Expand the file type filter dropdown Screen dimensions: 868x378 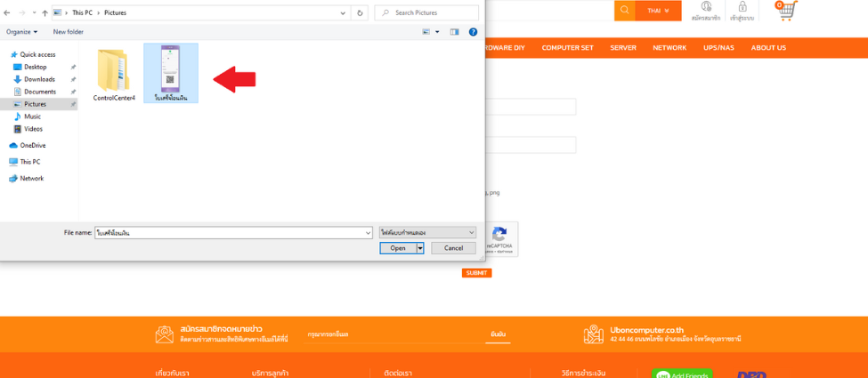(x=427, y=233)
